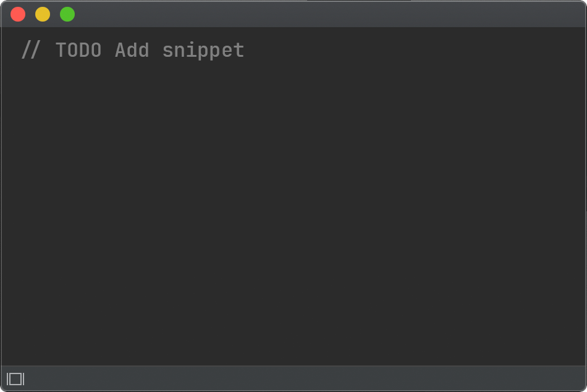This screenshot has width=587, height=392.
Task: Minimize window using the yellow button
Action: pos(43,14)
